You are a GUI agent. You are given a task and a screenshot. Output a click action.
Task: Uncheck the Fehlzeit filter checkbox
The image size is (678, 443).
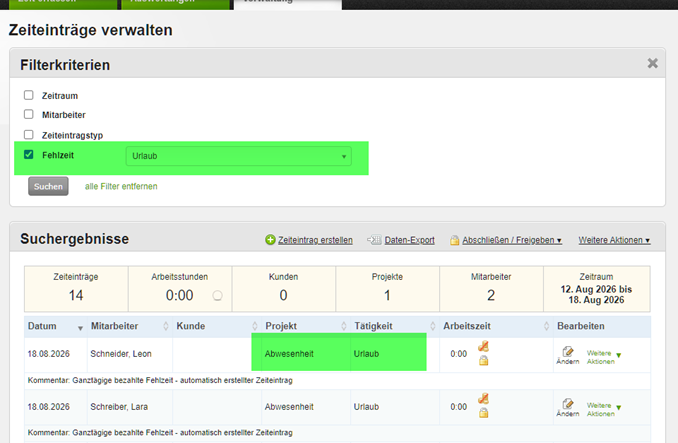[29, 154]
